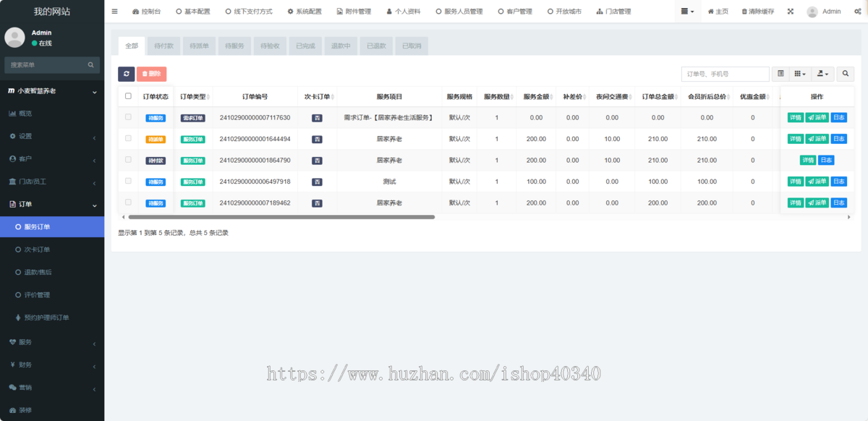This screenshot has height=421, width=868.
Task: Switch to the 待验收 tab
Action: (x=270, y=46)
